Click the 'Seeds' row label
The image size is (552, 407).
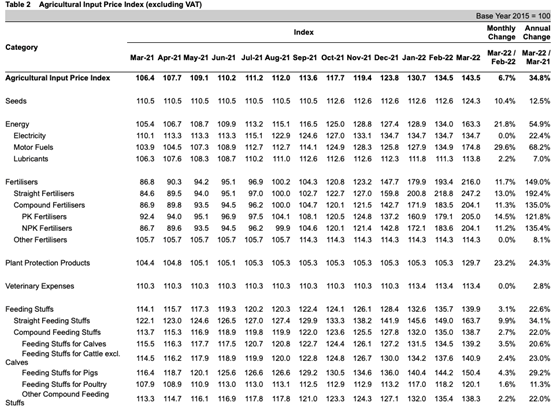coord(16,101)
